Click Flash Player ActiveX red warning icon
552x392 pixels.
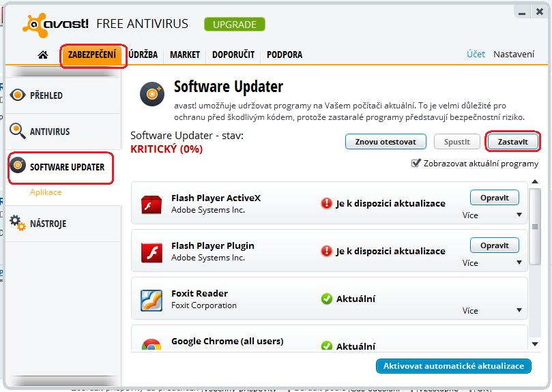point(326,203)
